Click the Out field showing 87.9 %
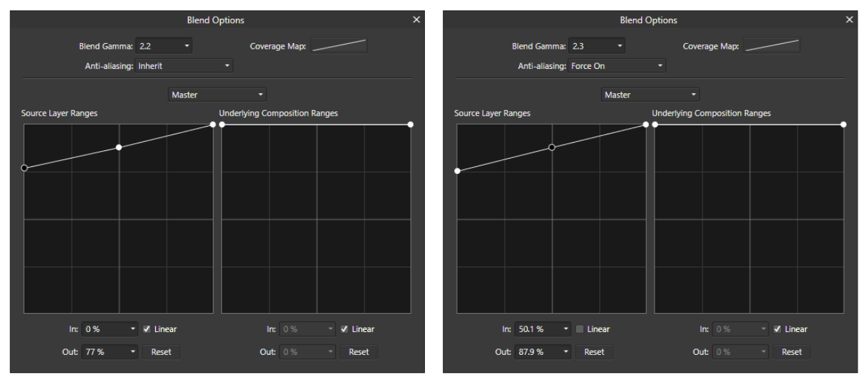The width and height of the screenshot is (868, 382). (x=543, y=352)
